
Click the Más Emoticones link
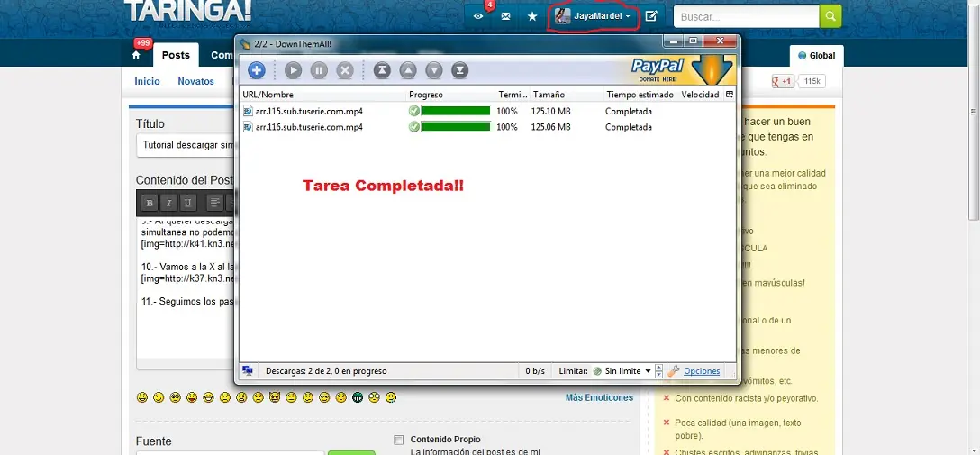[x=599, y=397]
